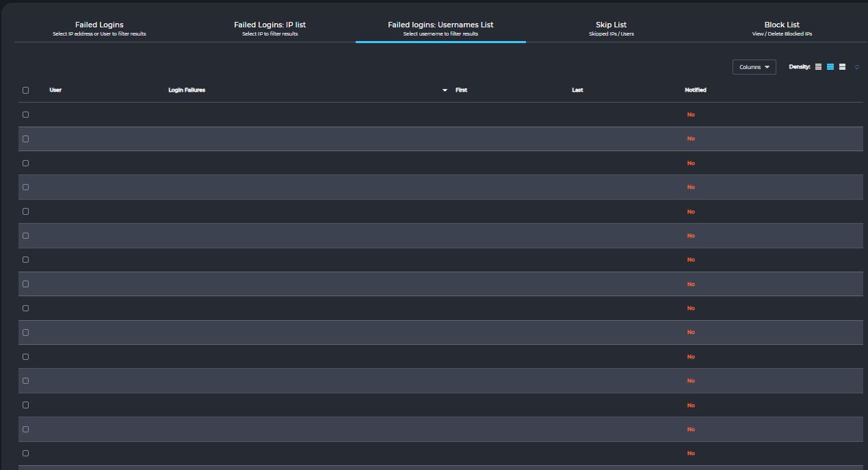This screenshot has height=470, width=868.
Task: Select Failed logins: Usernames List tab
Action: 440,28
